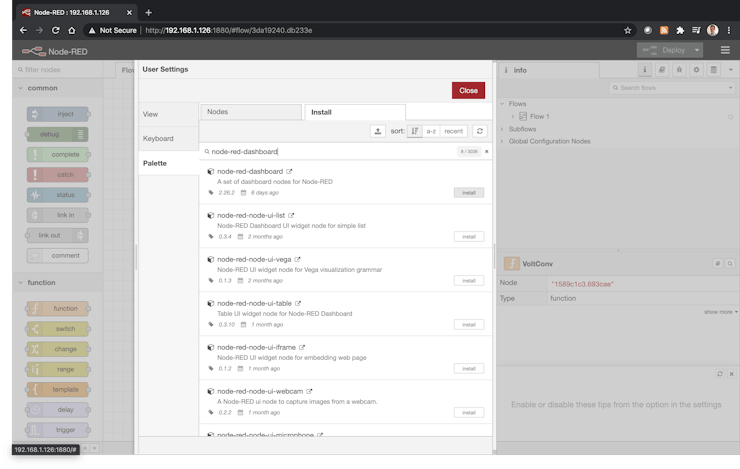The image size is (740, 469).
Task: Sort modules alphabetically with a-z
Action: tap(431, 131)
